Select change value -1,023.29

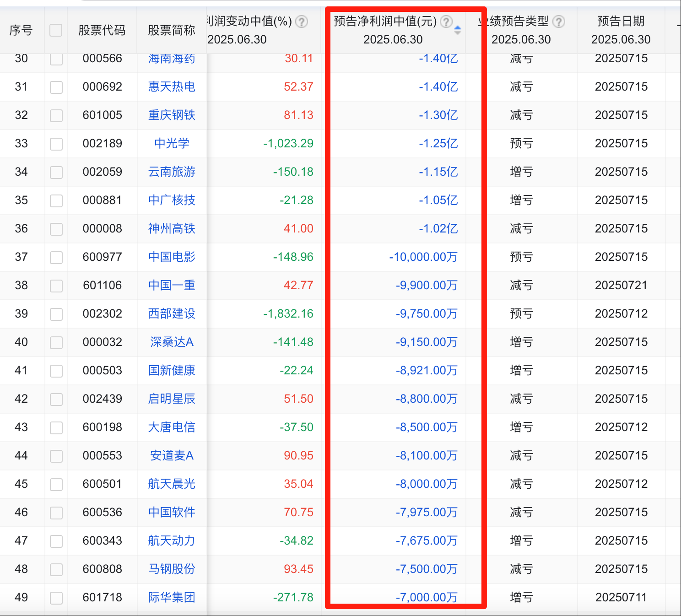point(288,143)
